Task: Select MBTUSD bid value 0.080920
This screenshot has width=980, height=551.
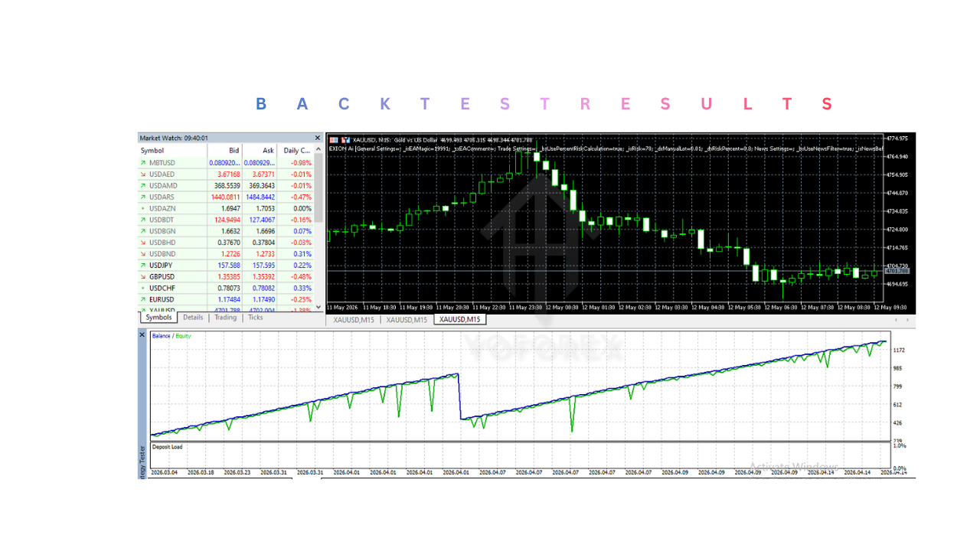Action: coord(224,163)
